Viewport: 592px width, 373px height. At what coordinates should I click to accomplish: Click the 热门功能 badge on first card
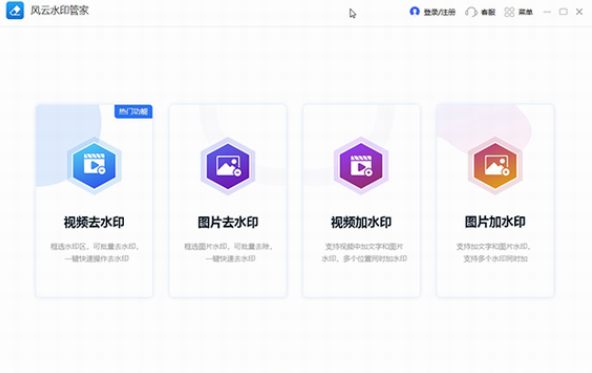(x=134, y=111)
